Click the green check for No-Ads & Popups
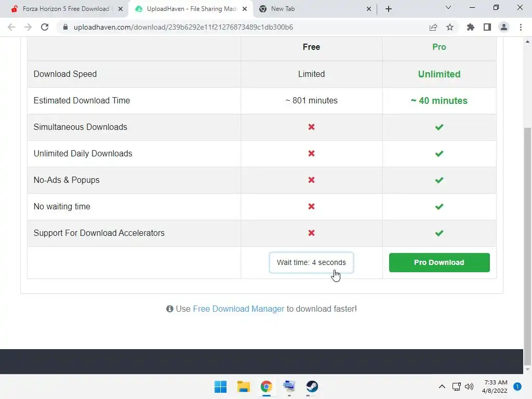The image size is (532, 399). (439, 180)
